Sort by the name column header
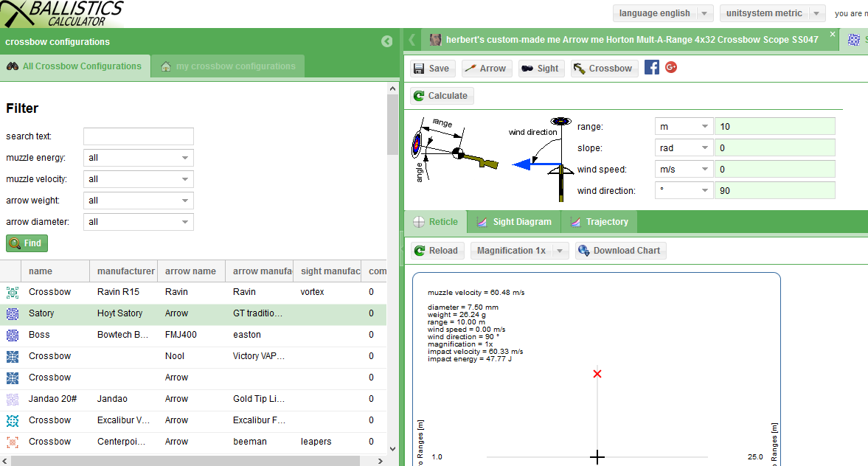Screen dimensions: 868x466 tap(55, 271)
